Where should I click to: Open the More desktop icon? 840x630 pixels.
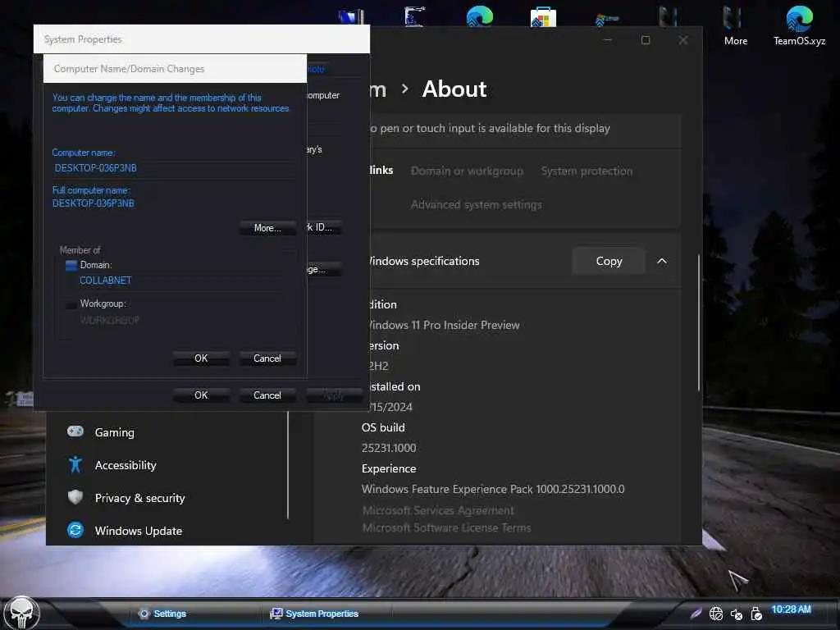coord(735,25)
